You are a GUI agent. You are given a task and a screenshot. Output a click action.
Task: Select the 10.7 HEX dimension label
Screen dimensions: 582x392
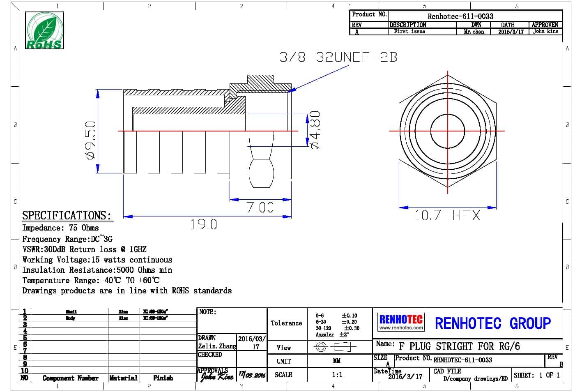447,215
